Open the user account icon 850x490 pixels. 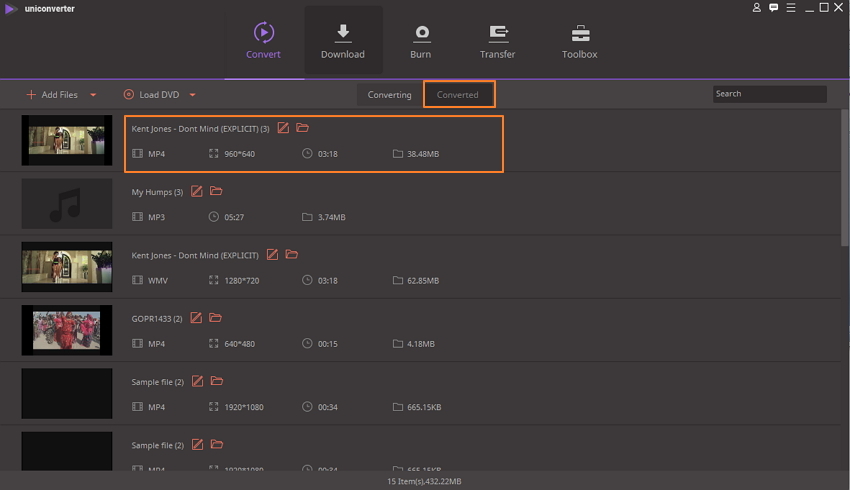tap(757, 8)
